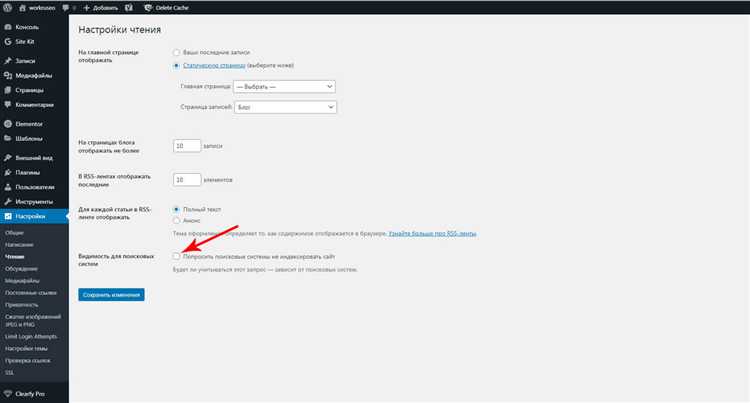Click the Пользователи user icon

pos(8,187)
